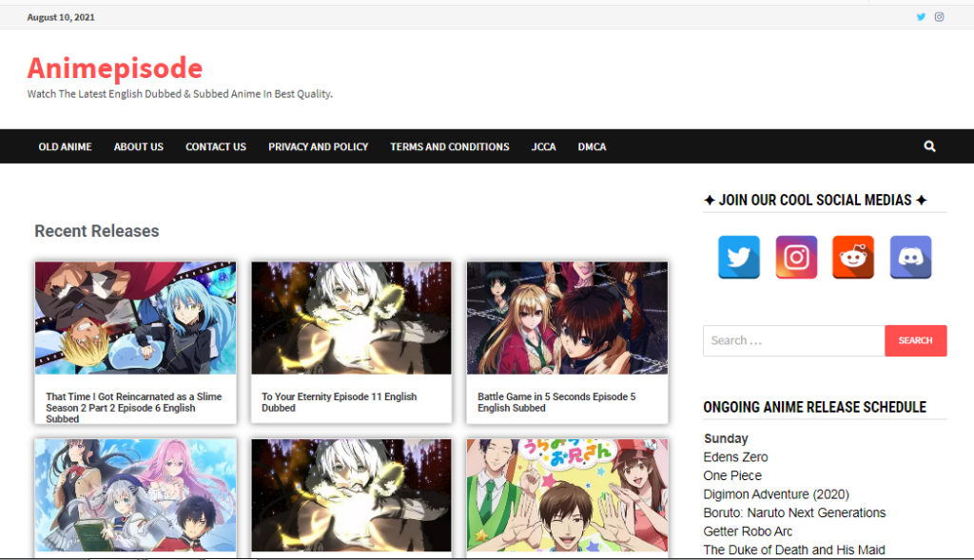Open Boruto: Naruto Next Generations link

click(794, 512)
